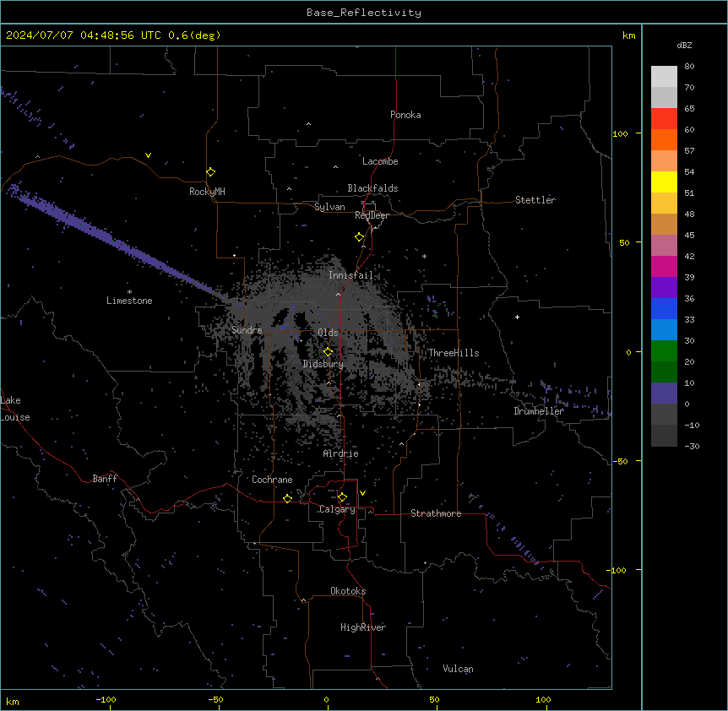
Task: Click the yellow diamond marker above Calgary label
Action: pos(342,497)
